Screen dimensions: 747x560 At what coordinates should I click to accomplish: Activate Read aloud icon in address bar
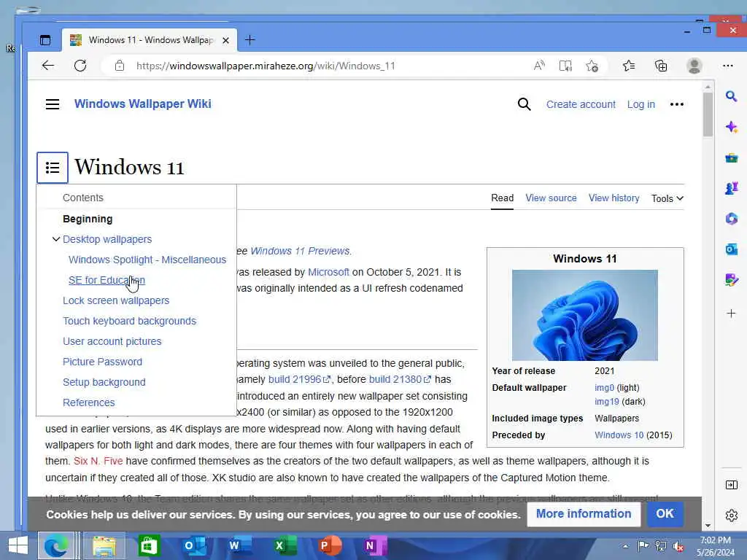click(x=539, y=66)
